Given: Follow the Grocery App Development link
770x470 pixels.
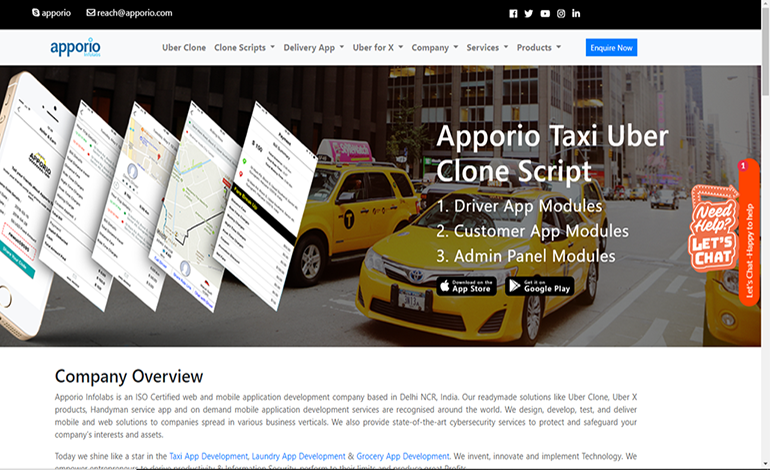Looking at the screenshot, I should tap(403, 456).
